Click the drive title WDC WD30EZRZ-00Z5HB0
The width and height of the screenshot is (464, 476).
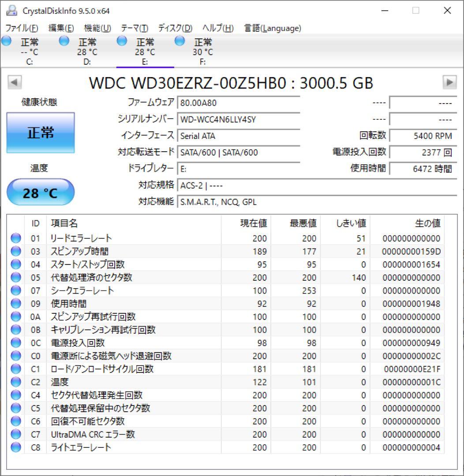[x=188, y=83]
